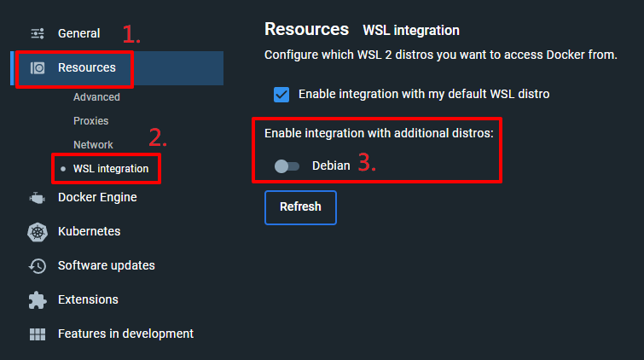
Task: Click the General settings sliders icon
Action: 38,34
